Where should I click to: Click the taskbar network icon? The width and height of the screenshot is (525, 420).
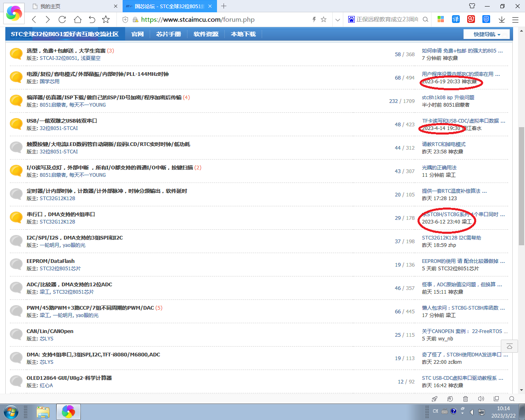[482, 412]
